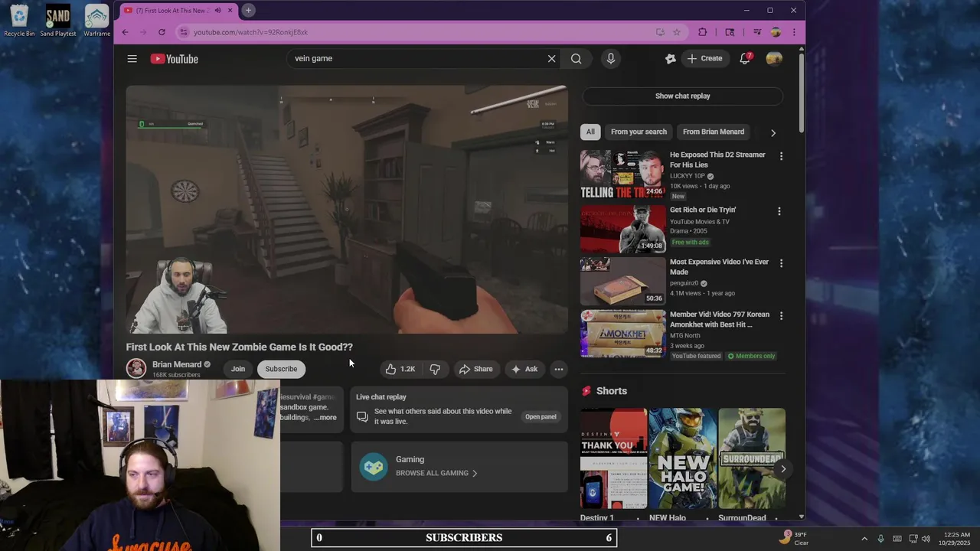Open the Korean Amonkhet member video title
The width and height of the screenshot is (980, 551).
coord(720,319)
